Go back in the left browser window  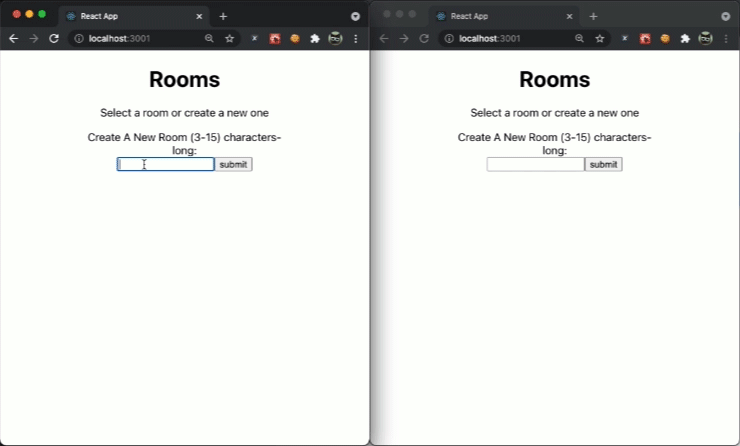[x=14, y=39]
